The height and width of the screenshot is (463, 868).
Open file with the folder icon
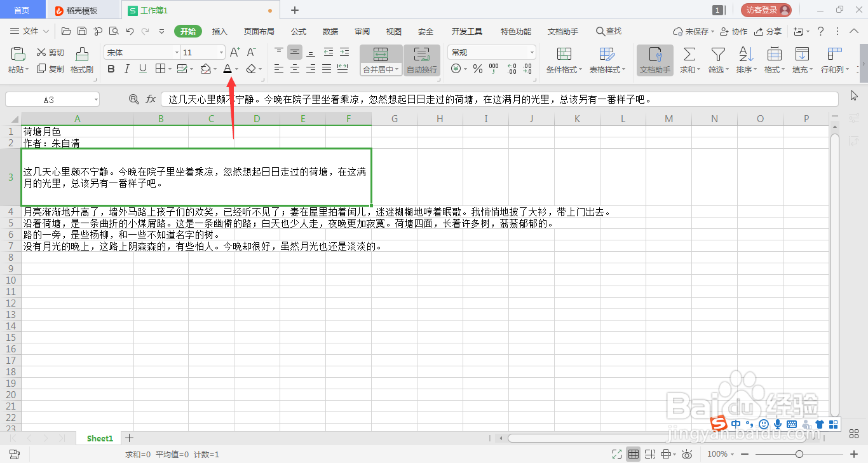click(66, 31)
